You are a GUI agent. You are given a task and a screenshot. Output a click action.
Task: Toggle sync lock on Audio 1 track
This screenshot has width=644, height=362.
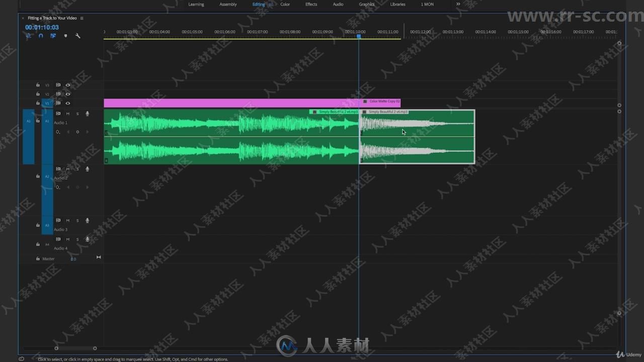pos(58,114)
